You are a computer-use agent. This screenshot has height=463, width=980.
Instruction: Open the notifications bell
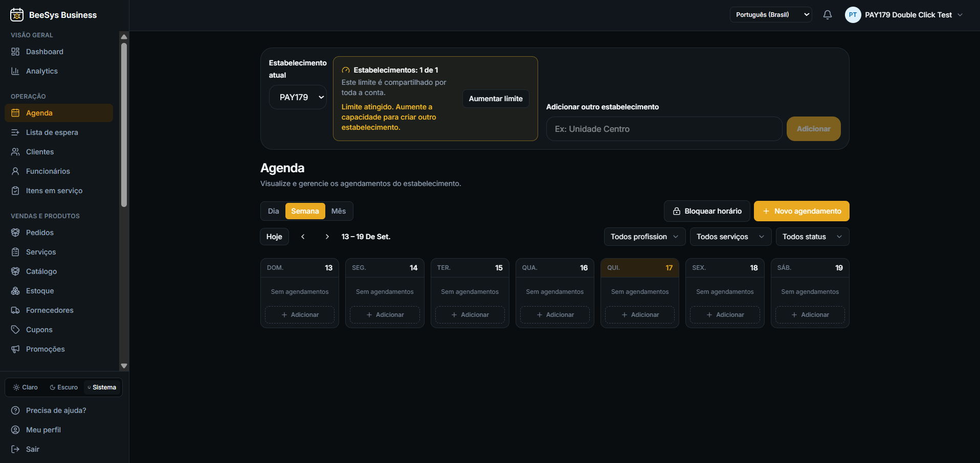pyautogui.click(x=828, y=15)
